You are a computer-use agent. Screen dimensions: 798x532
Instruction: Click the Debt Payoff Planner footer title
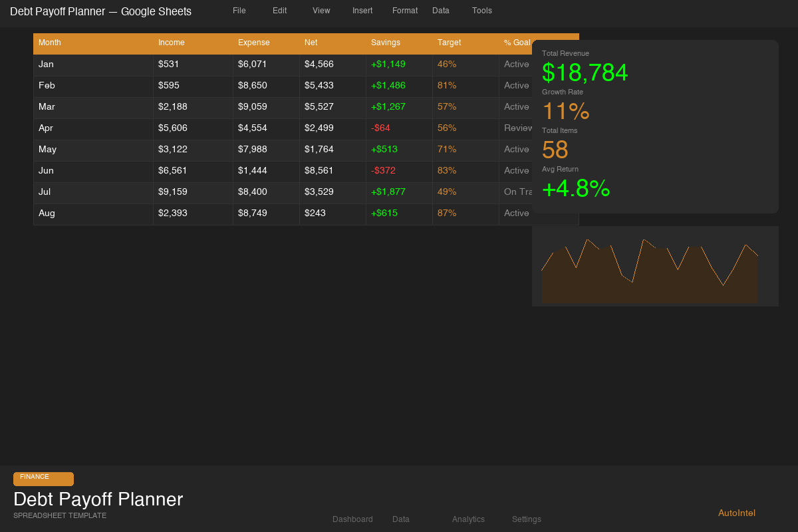click(x=98, y=499)
